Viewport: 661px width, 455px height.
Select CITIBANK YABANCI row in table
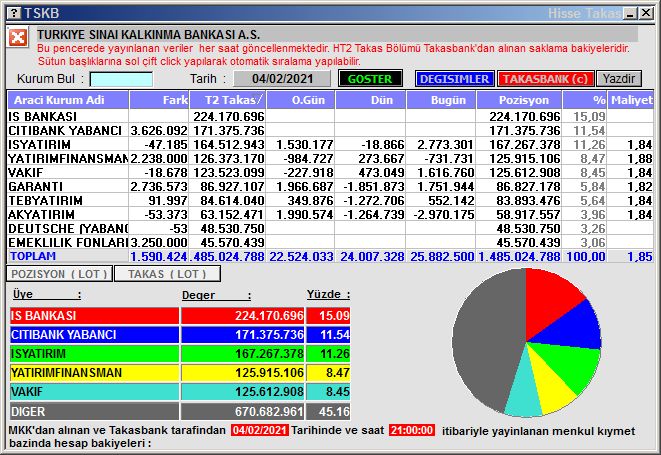(x=330, y=130)
